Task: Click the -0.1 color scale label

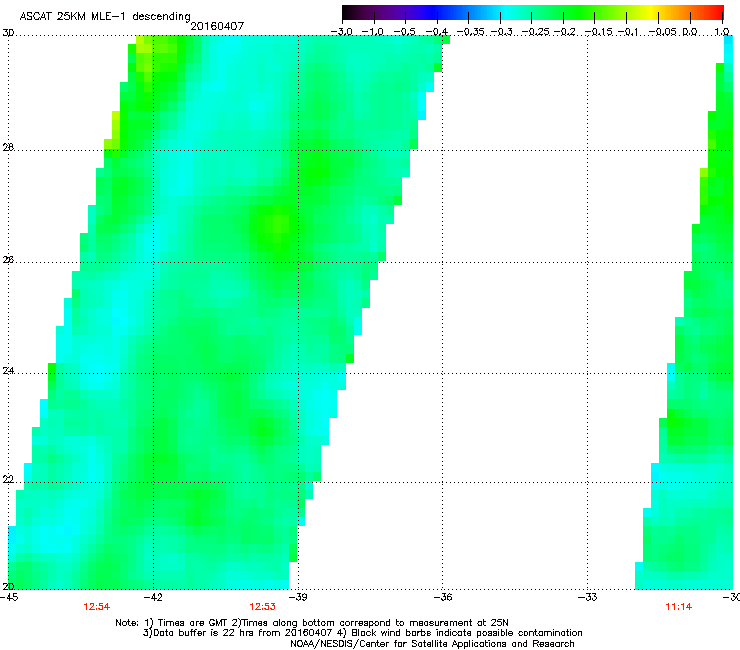Action: click(628, 32)
